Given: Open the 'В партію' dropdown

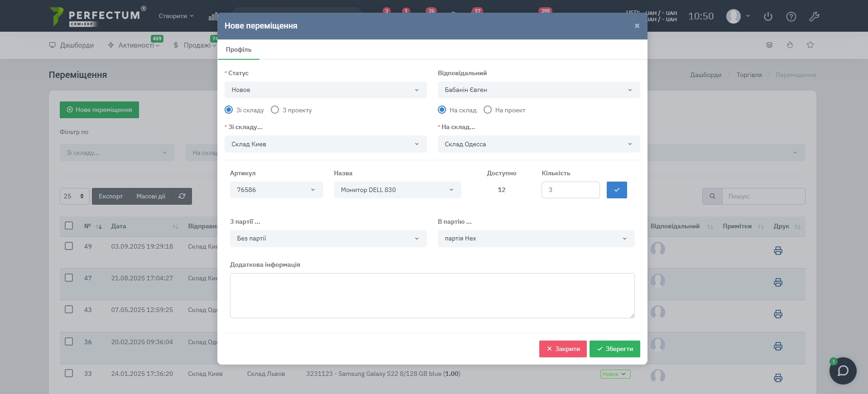Looking at the screenshot, I should (x=536, y=239).
